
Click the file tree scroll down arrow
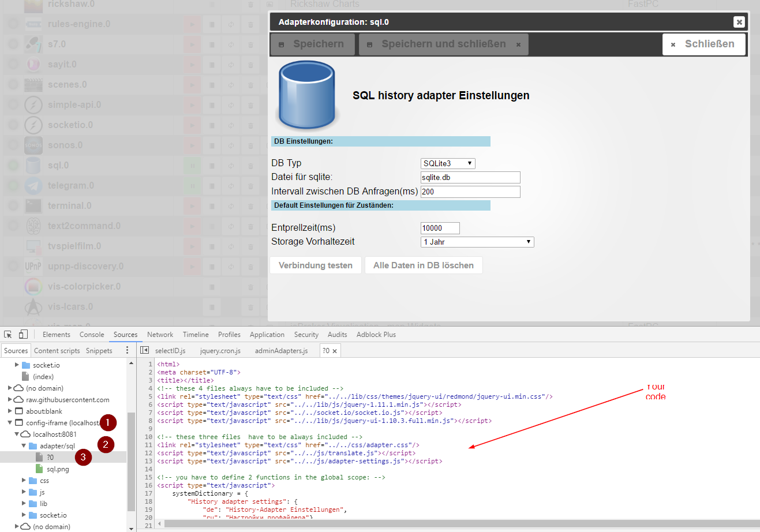pyautogui.click(x=131, y=528)
